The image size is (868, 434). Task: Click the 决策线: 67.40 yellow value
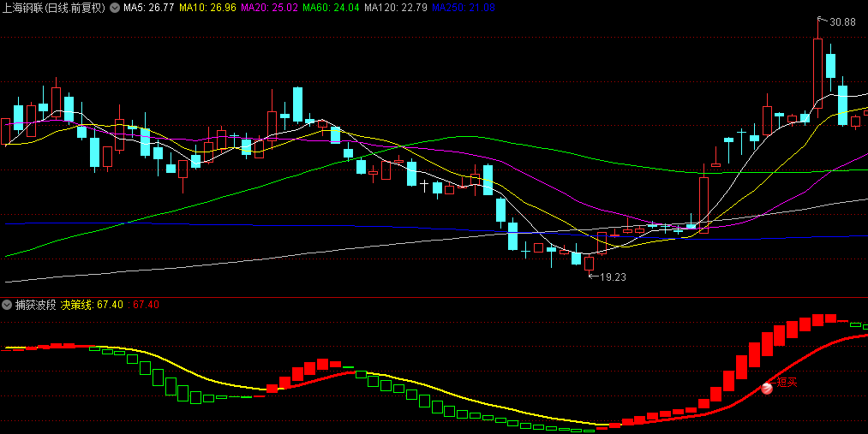tap(92, 305)
